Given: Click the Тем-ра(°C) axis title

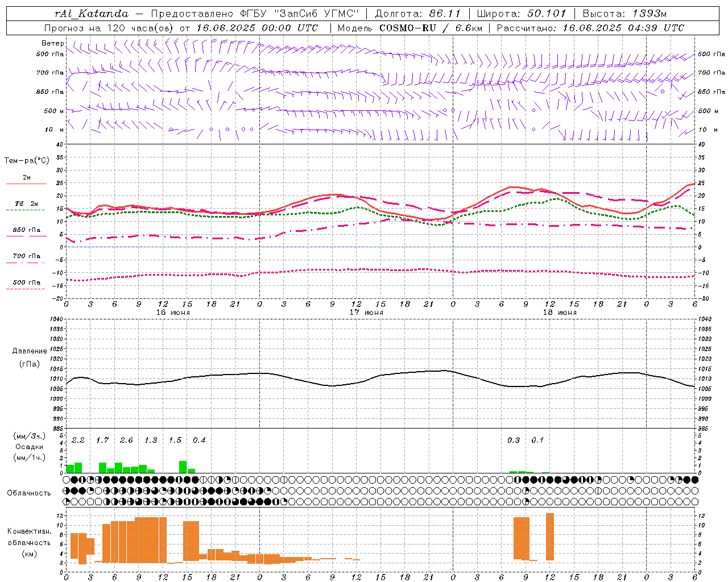Looking at the screenshot, I should [27, 161].
